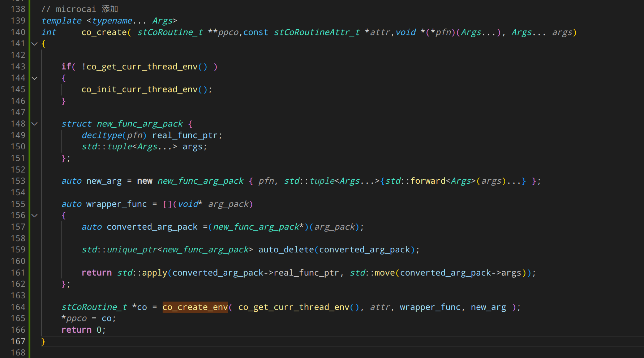Click 'decltype' keyword on line 149

(x=102, y=135)
